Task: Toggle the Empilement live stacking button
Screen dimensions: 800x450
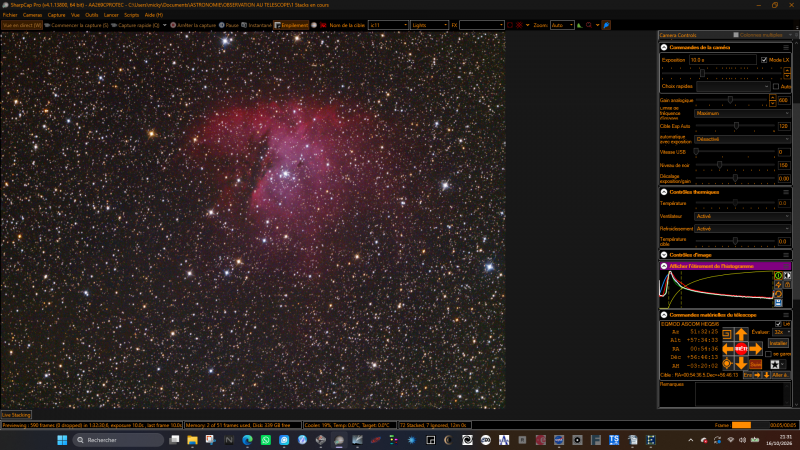Action: click(291, 25)
